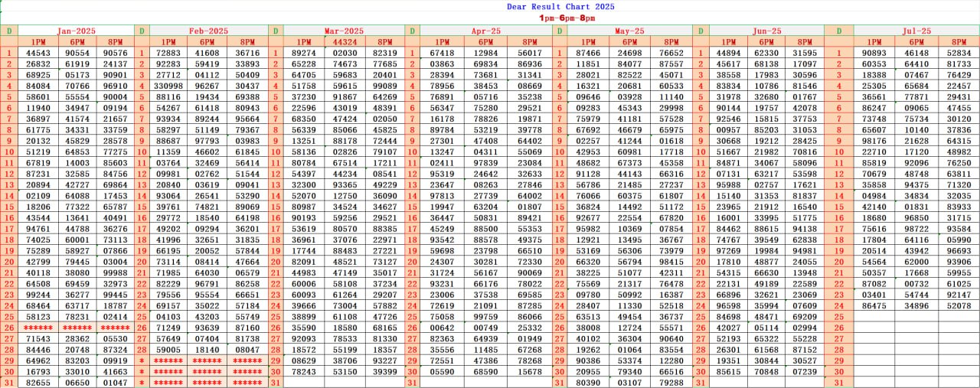Click the July value 71320
Screen dimensions: 980x388
959,185
